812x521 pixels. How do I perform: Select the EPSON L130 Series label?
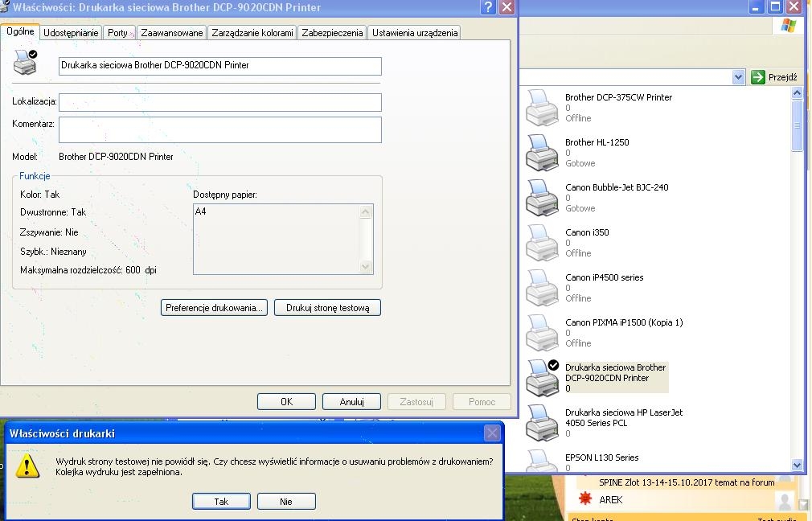[601, 457]
